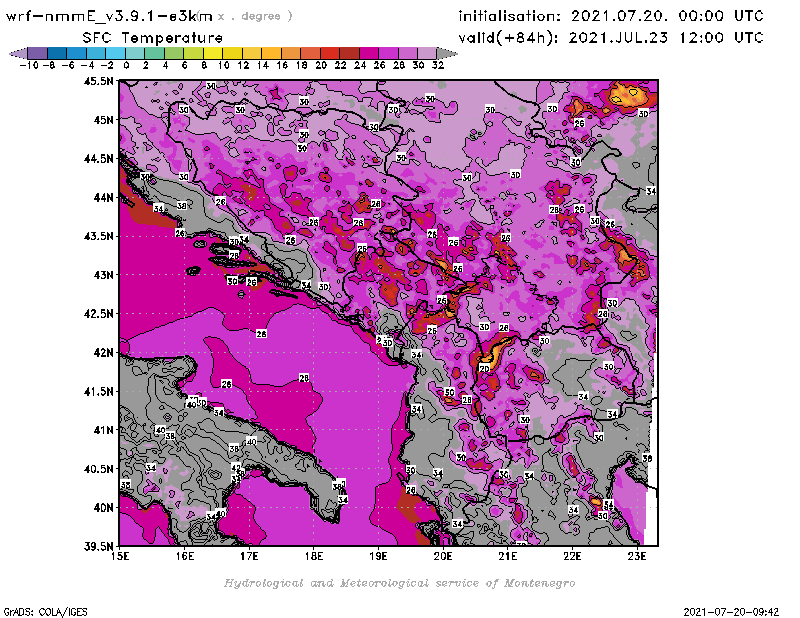Click the longitude axis label '21E'
The width and height of the screenshot is (800, 618).
pos(507,556)
